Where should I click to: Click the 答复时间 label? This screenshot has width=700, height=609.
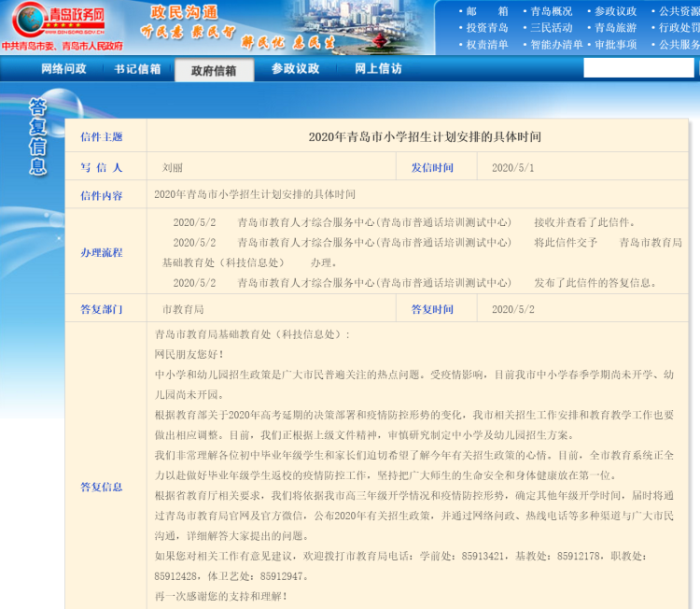pyautogui.click(x=432, y=309)
